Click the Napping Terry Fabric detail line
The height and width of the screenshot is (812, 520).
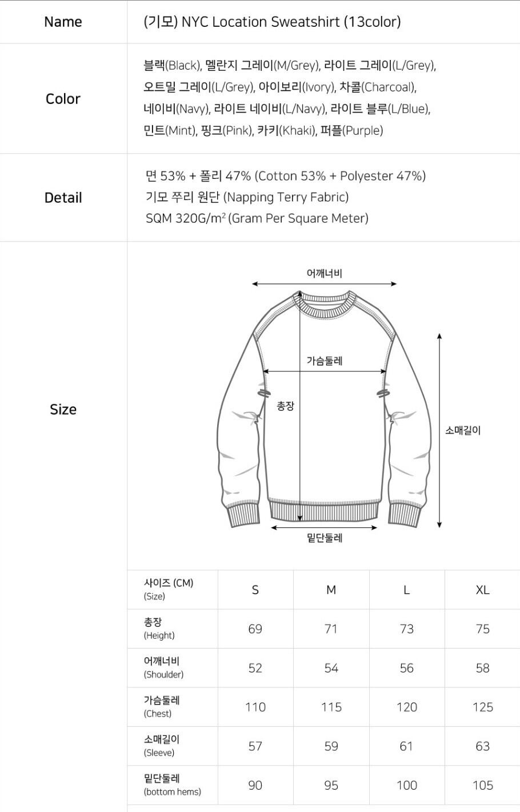click(x=247, y=197)
